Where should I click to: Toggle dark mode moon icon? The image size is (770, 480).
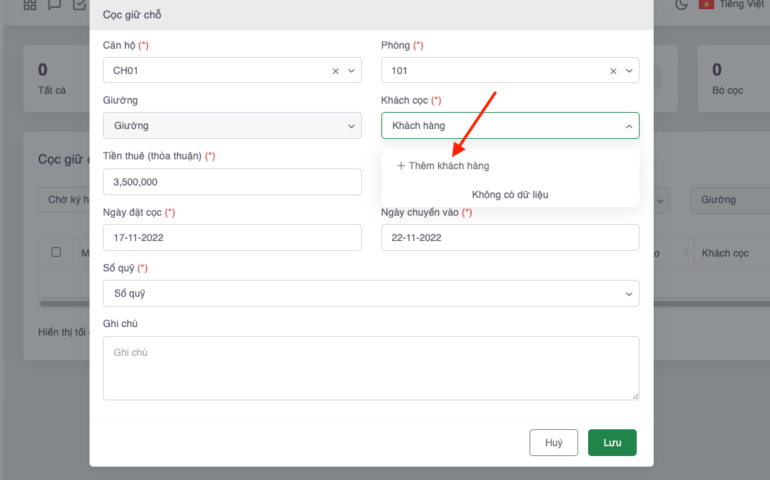[682, 5]
